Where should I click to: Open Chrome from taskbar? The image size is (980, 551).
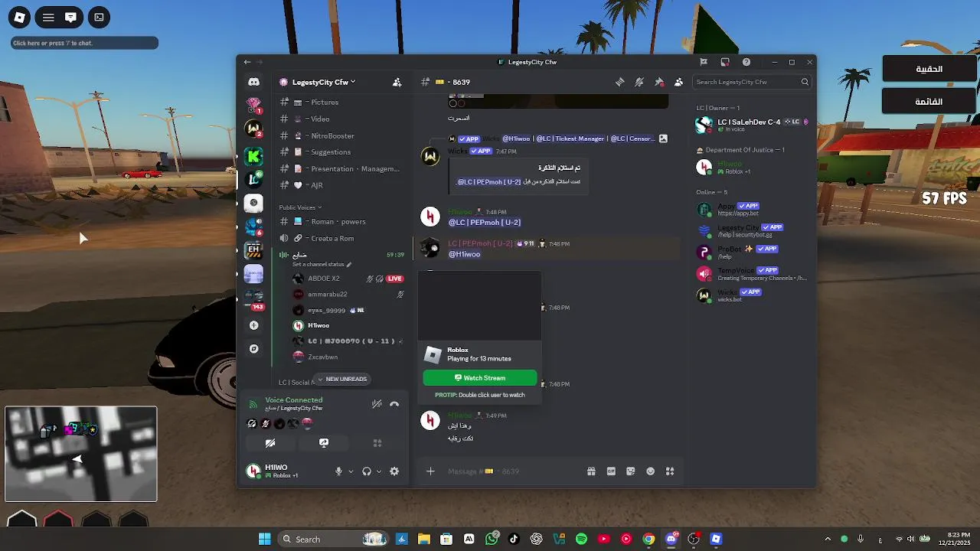coord(648,539)
